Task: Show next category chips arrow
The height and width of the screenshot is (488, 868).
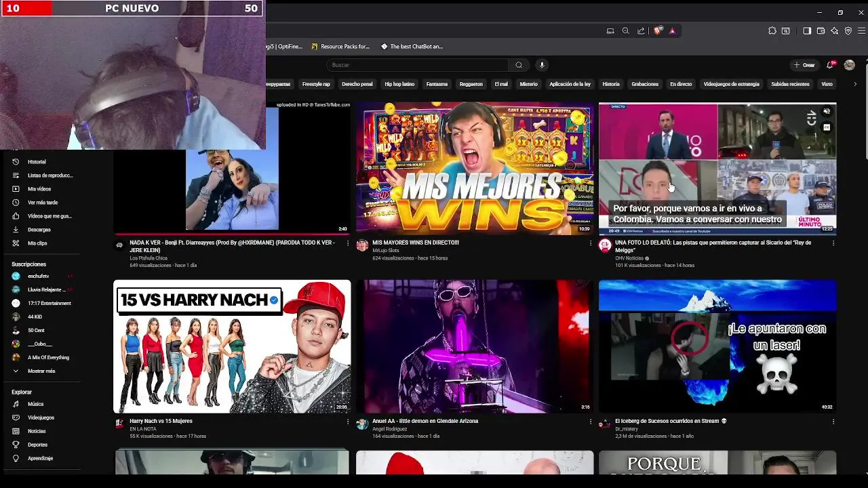Action: pyautogui.click(x=854, y=84)
